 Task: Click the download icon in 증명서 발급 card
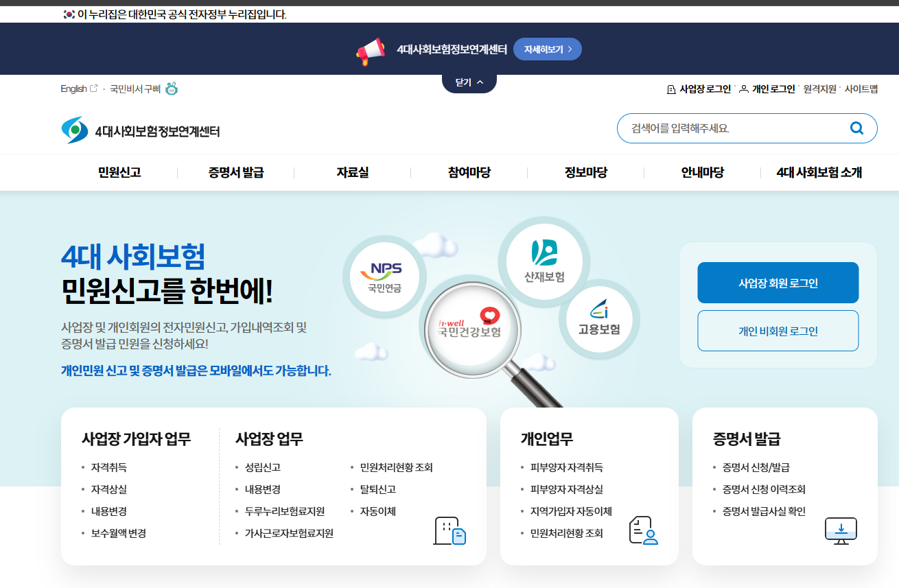(x=840, y=530)
